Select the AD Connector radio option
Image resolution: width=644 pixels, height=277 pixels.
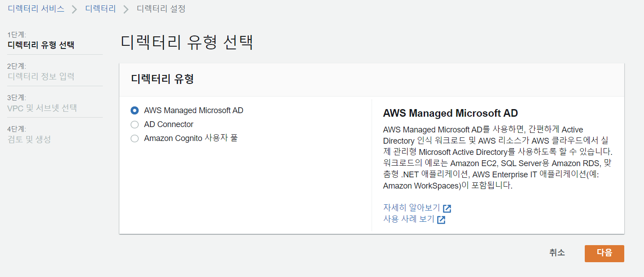point(135,124)
